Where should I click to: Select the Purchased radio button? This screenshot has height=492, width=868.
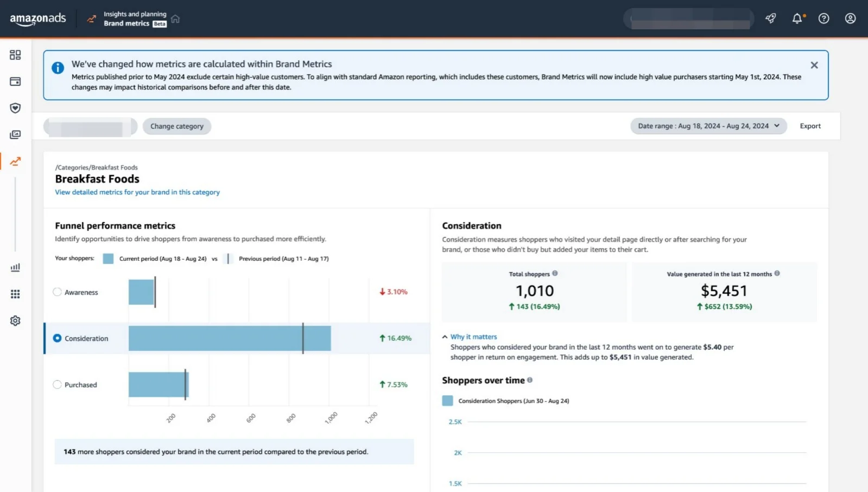57,384
